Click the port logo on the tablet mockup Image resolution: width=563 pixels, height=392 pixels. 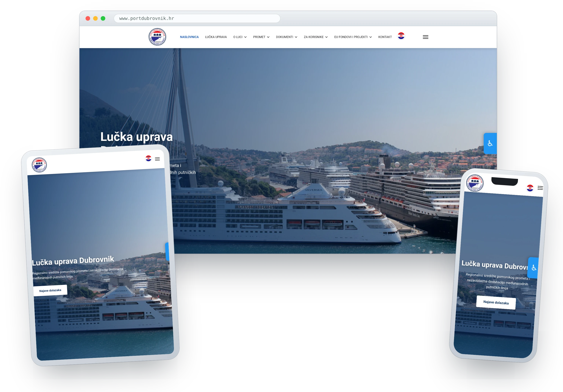(39, 165)
